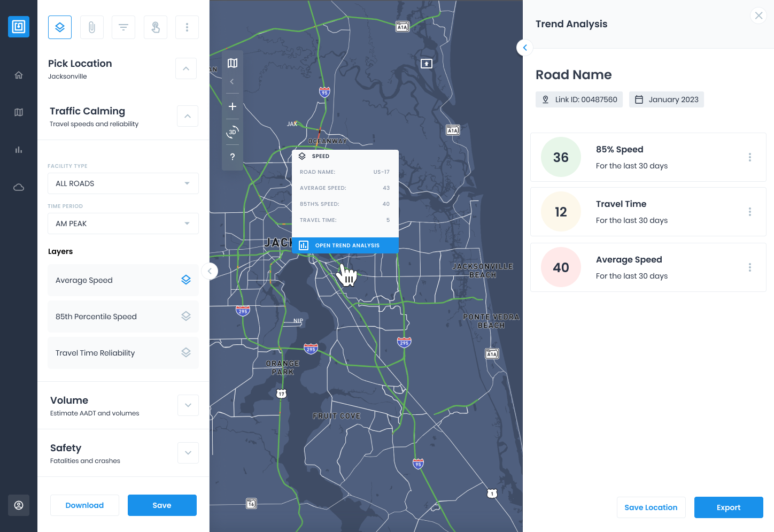
Task: Open the filter tool in the top toolbar
Action: (123, 27)
